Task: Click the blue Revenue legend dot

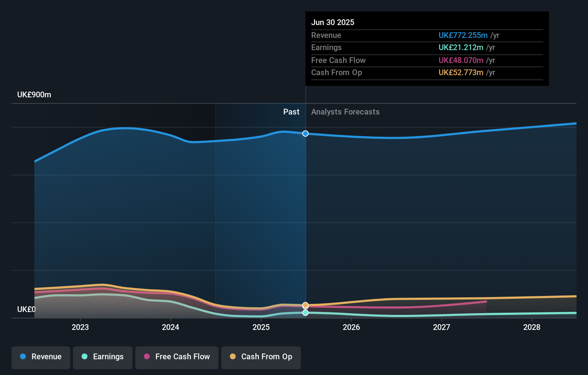Action: [x=22, y=357]
